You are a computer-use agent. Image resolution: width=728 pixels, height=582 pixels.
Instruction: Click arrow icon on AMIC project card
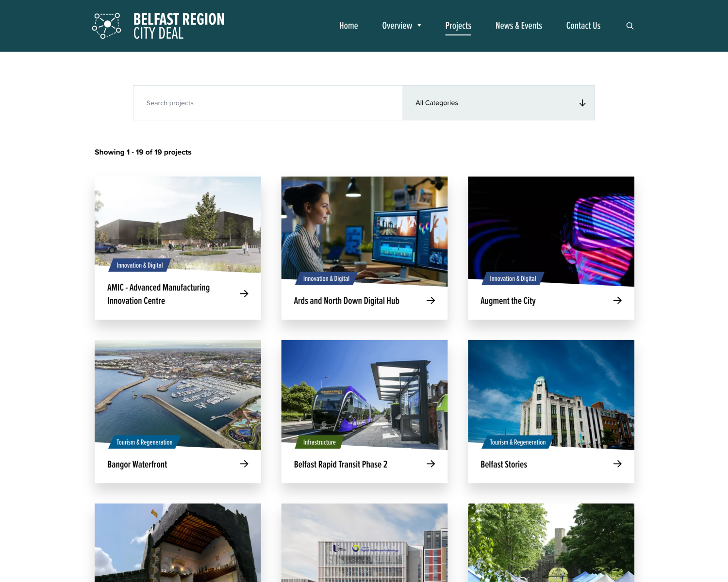[x=244, y=294]
